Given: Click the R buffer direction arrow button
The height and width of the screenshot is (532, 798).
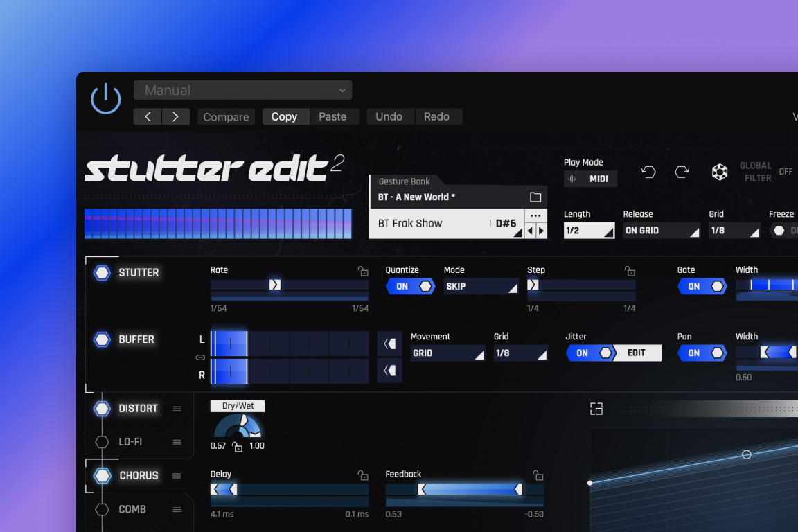Looking at the screenshot, I should click(x=390, y=370).
